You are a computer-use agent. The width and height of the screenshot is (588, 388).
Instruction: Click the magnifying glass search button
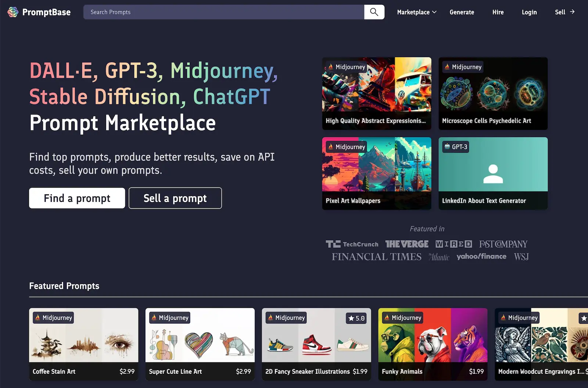pos(374,12)
